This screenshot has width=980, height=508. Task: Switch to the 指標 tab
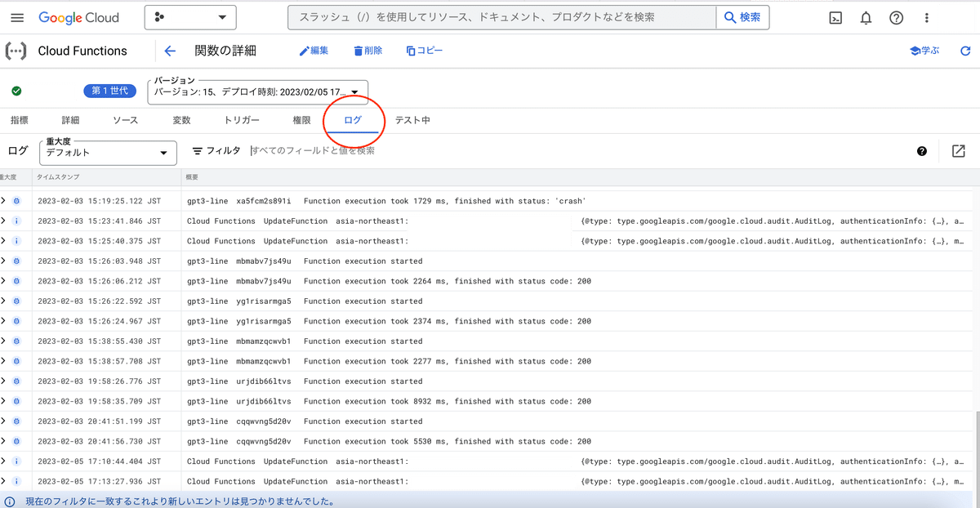(20, 120)
